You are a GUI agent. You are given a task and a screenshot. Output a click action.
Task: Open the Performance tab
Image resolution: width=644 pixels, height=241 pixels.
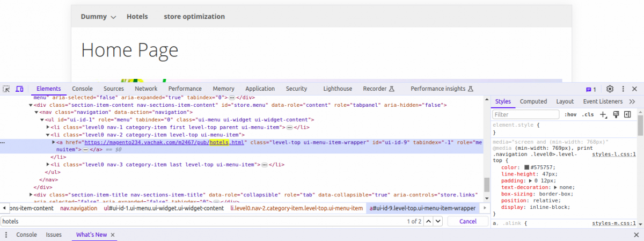point(185,89)
